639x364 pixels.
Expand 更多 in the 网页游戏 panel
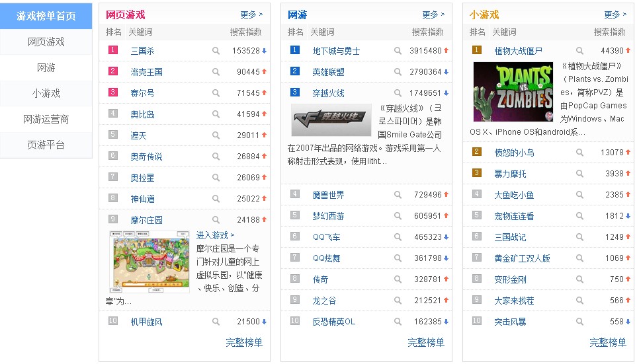[x=251, y=15]
